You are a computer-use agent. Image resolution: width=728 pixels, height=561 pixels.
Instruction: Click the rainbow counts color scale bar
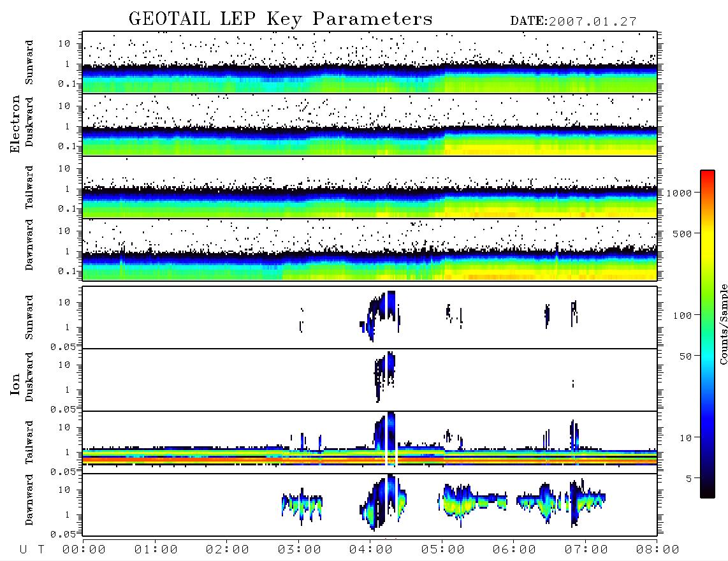pos(708,334)
